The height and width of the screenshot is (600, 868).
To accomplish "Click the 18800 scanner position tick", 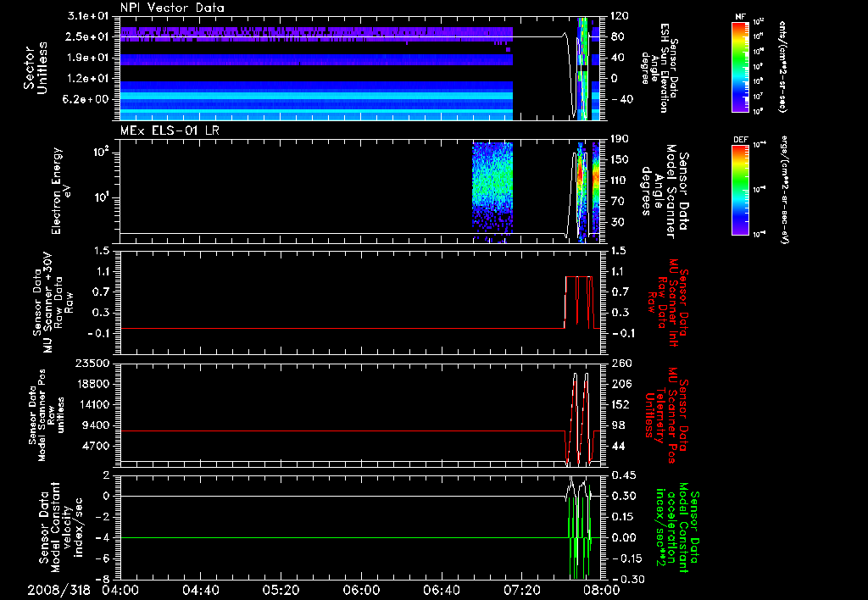I will (92, 384).
